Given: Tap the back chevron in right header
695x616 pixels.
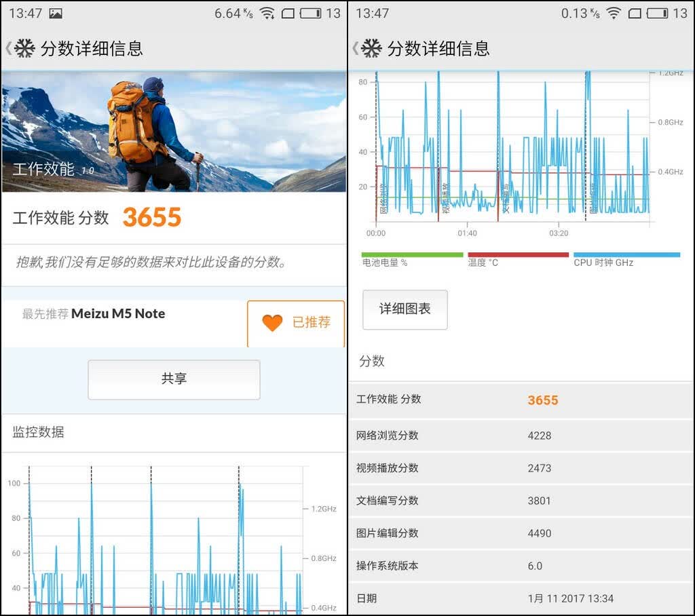Looking at the screenshot, I should 355,48.
